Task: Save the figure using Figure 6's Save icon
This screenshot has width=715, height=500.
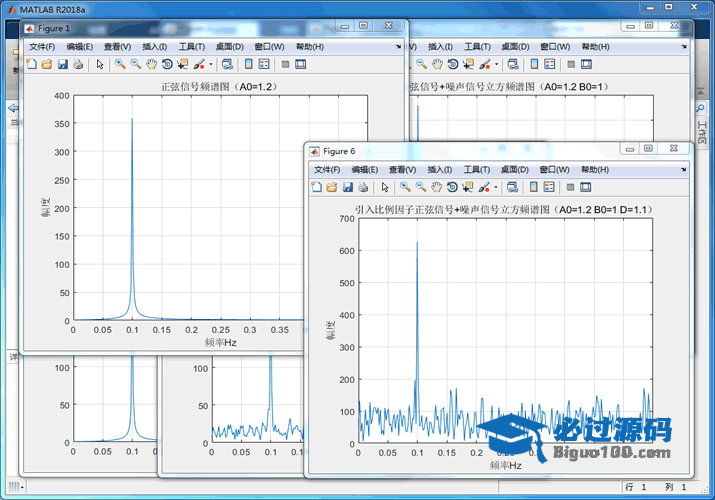Action: point(347,187)
